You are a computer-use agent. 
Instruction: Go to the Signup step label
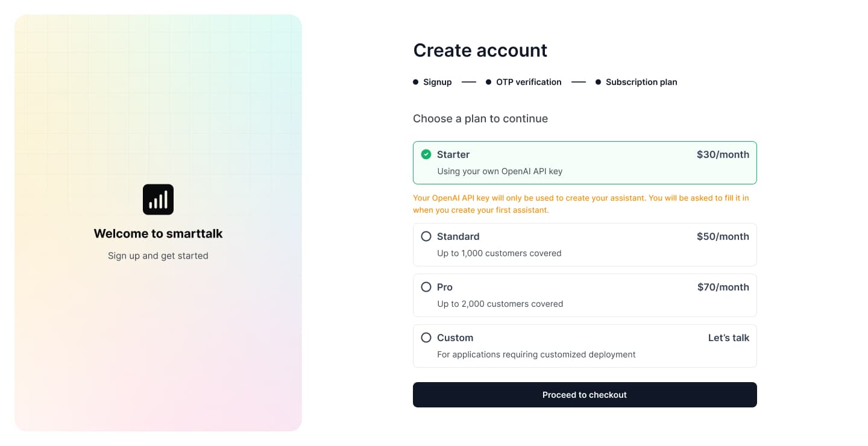(x=437, y=82)
